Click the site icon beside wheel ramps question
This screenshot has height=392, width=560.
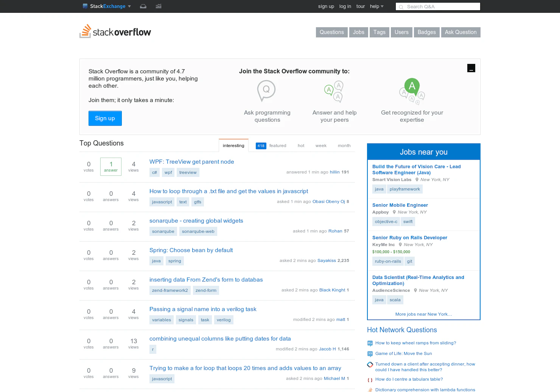click(370, 343)
